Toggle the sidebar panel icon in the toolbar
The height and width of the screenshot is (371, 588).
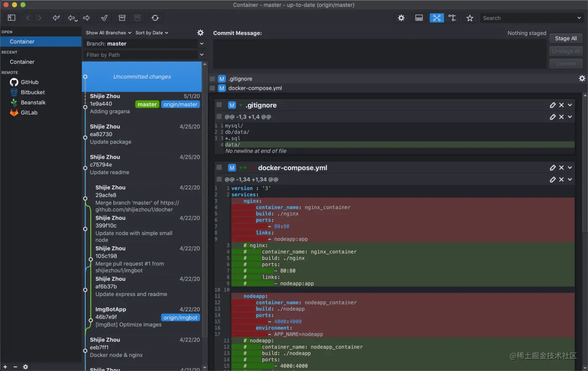(x=12, y=18)
